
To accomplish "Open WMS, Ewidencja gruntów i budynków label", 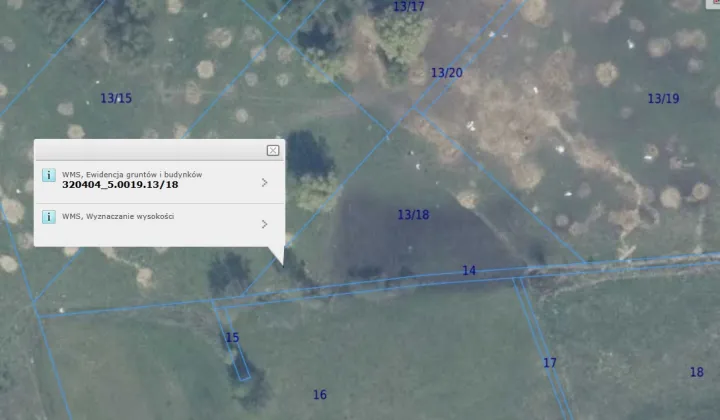I will 132,174.
